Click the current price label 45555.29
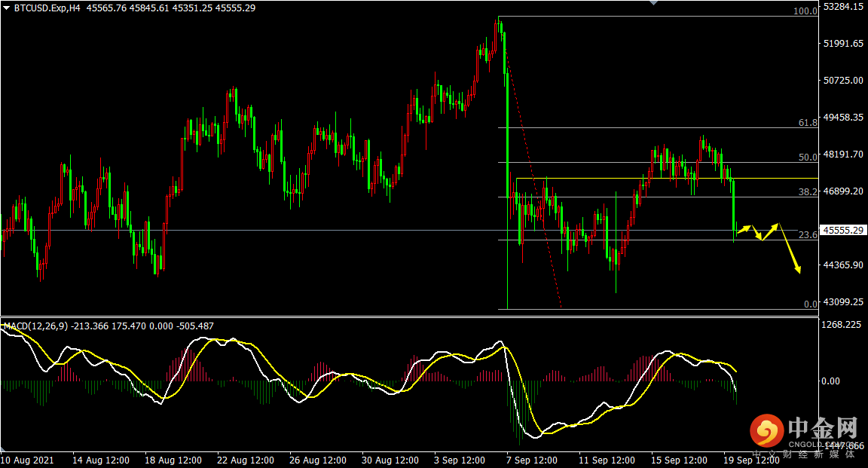 [x=844, y=231]
